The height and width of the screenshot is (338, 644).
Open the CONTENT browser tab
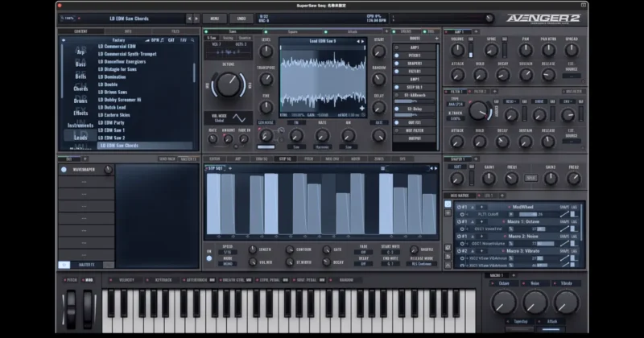pyautogui.click(x=81, y=31)
